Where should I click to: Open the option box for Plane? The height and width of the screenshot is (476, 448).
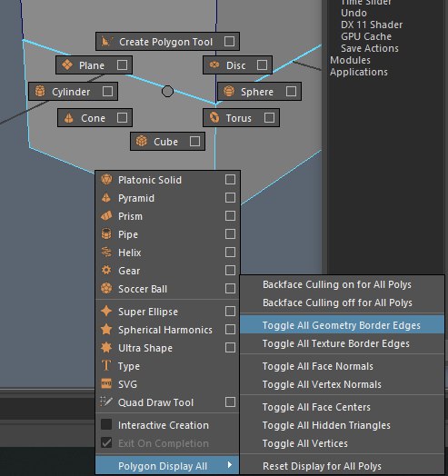[122, 64]
